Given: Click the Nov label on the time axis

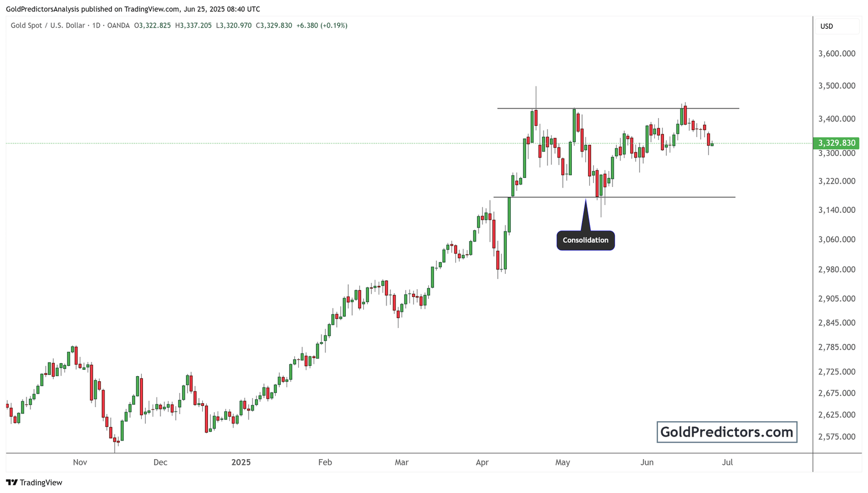Looking at the screenshot, I should 80,463.
